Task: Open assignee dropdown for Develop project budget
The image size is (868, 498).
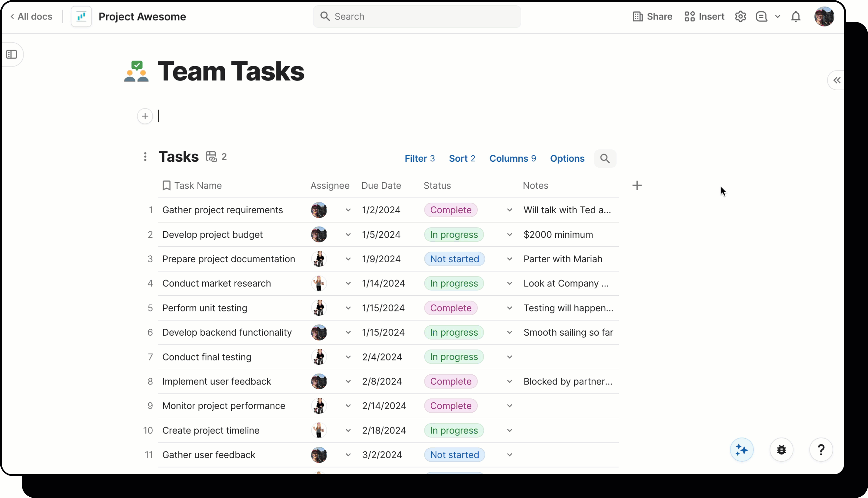Action: 348,235
